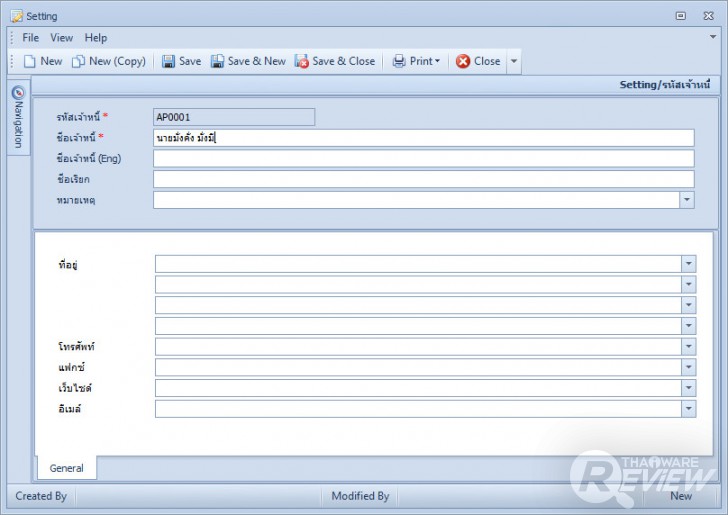728x515 pixels.
Task: Open toolbar overflow options arrow
Action: click(x=514, y=61)
